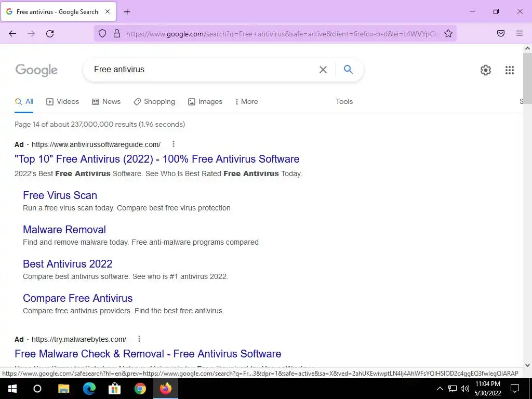The width and height of the screenshot is (532, 399).
Task: Open the volume control tray icon
Action: [x=465, y=389]
